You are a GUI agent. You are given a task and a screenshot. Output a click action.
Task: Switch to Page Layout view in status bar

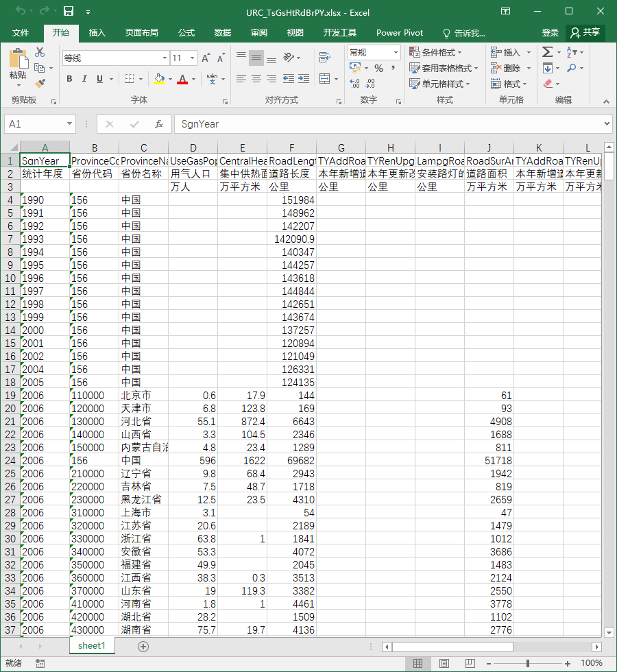[x=444, y=664]
